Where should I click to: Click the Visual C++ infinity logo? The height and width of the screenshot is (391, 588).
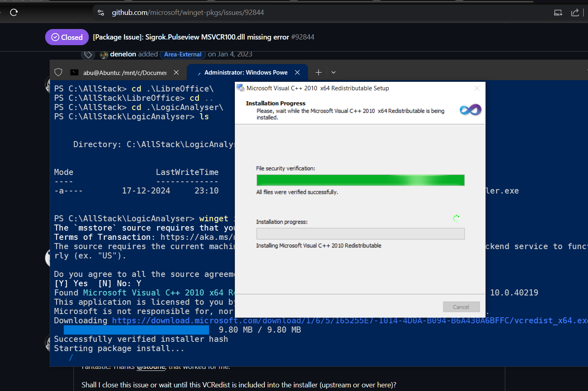coord(470,110)
